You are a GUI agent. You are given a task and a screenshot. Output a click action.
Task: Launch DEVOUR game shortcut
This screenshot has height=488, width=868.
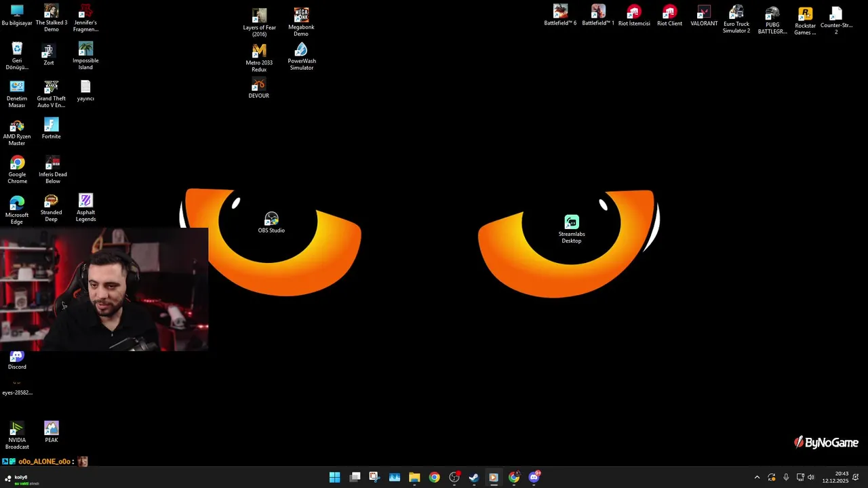(258, 89)
